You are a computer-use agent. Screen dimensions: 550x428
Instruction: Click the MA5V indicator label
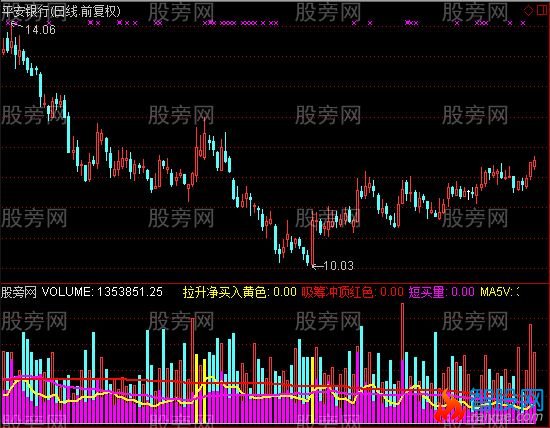(x=500, y=292)
